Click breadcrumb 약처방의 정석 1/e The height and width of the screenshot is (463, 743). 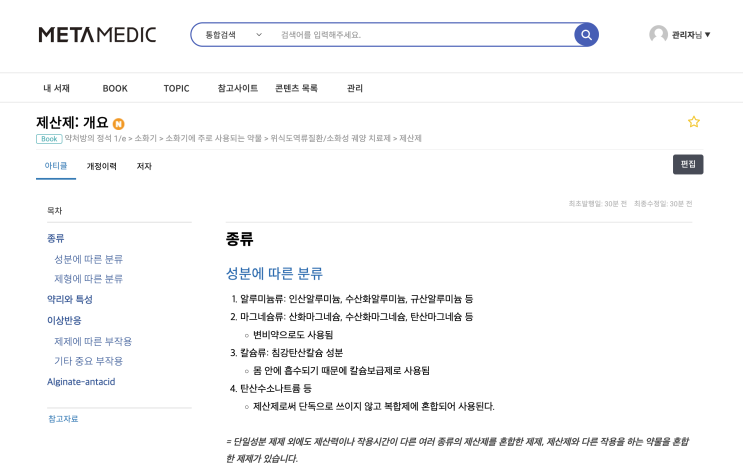point(96,138)
